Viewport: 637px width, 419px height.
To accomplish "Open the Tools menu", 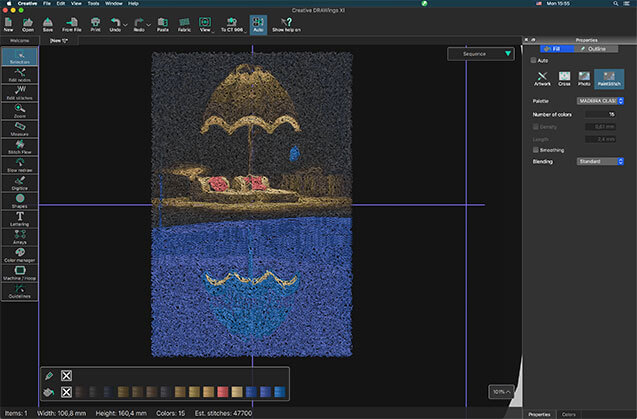I will click(92, 4).
